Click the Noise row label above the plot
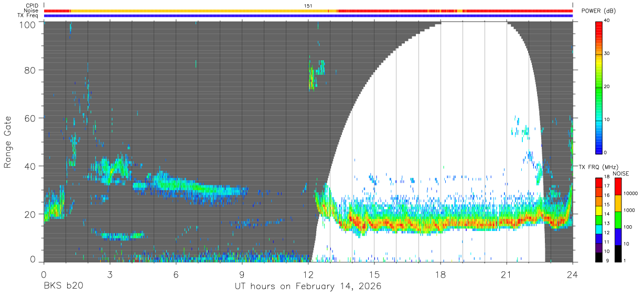This screenshot has height=297, width=644. pyautogui.click(x=31, y=10)
